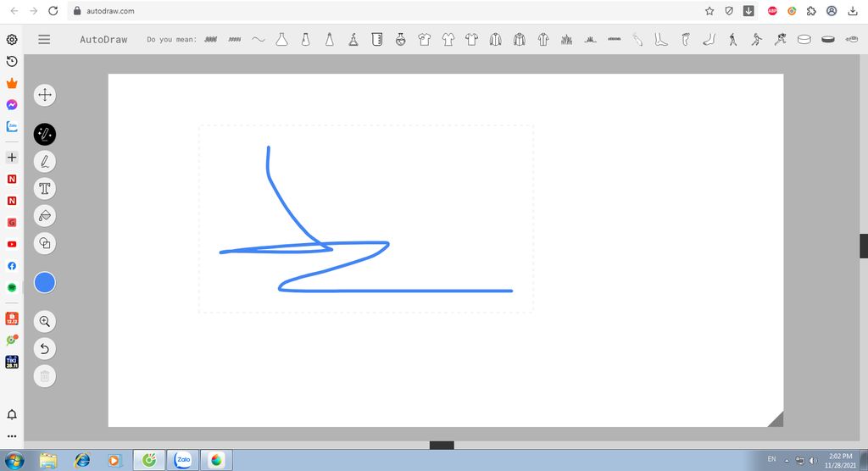Open the 12.12 shopping sidebar icon
The width and height of the screenshot is (868, 471).
[12, 319]
